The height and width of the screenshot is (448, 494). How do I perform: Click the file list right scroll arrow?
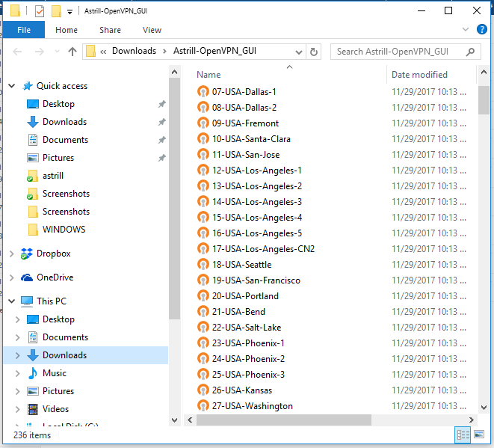pos(471,420)
